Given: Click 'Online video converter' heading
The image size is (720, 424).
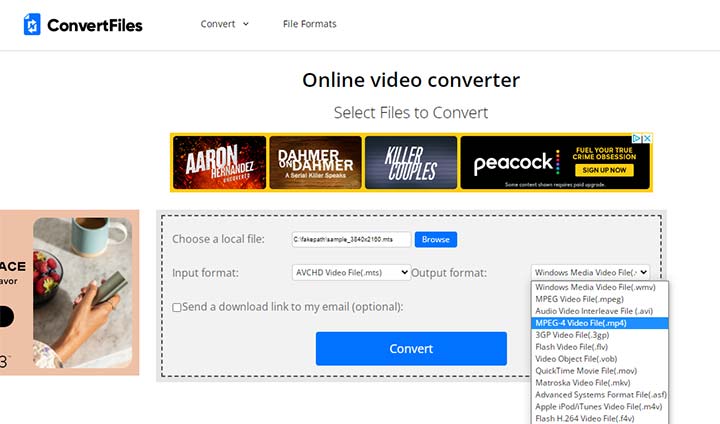Looking at the screenshot, I should [x=411, y=80].
